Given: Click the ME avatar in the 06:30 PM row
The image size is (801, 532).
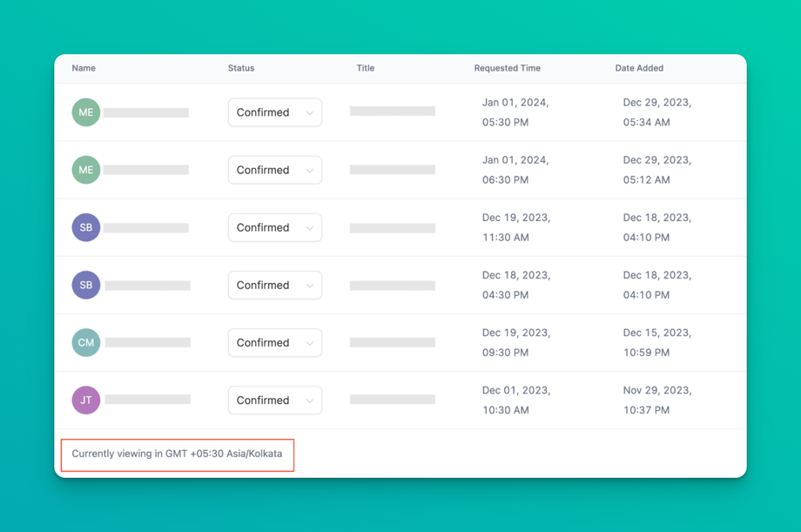Looking at the screenshot, I should 86,170.
